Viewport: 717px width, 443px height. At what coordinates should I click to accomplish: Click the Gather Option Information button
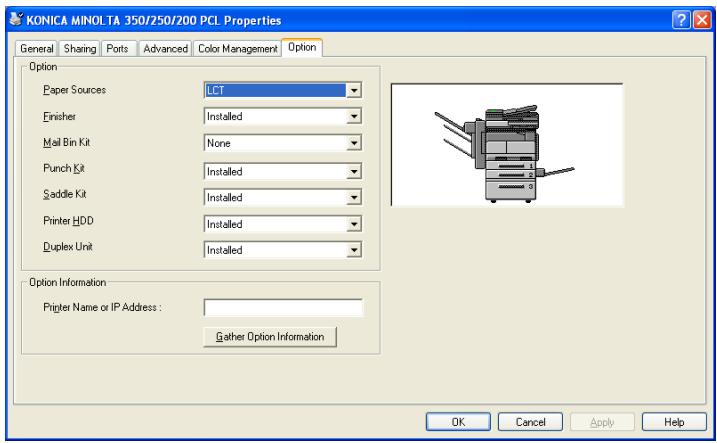point(270,337)
